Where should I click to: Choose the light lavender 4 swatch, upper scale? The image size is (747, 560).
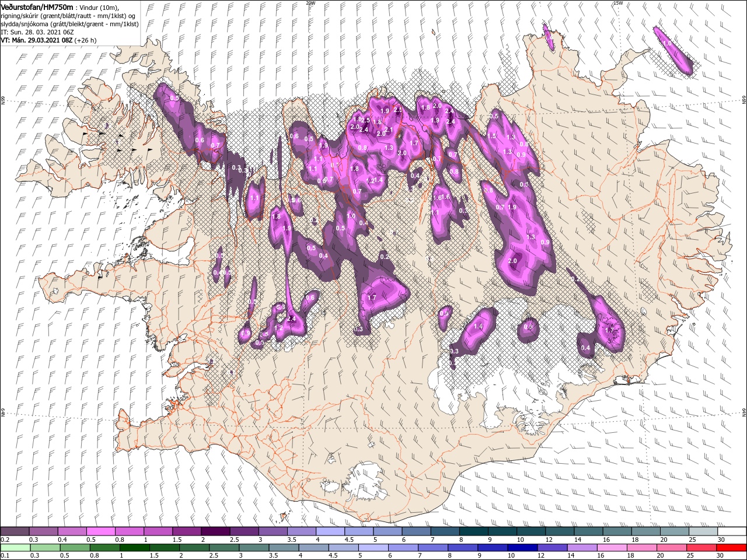pyautogui.click(x=330, y=531)
